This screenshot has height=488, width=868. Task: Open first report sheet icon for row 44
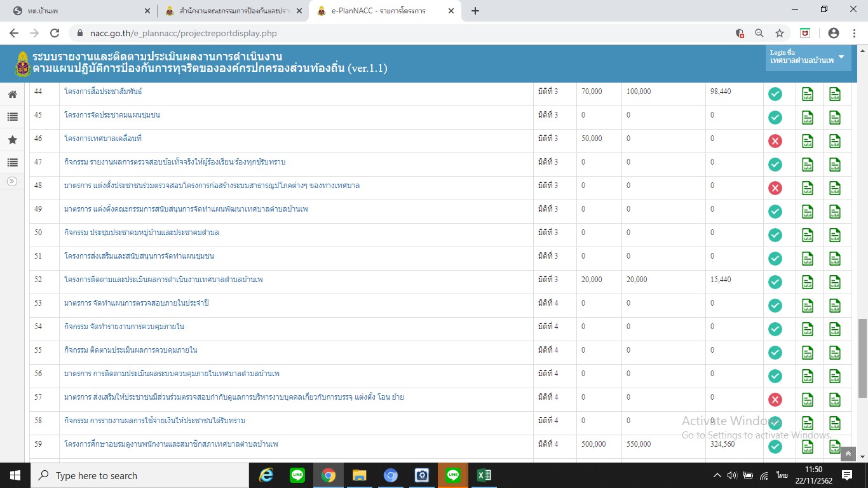coord(808,94)
